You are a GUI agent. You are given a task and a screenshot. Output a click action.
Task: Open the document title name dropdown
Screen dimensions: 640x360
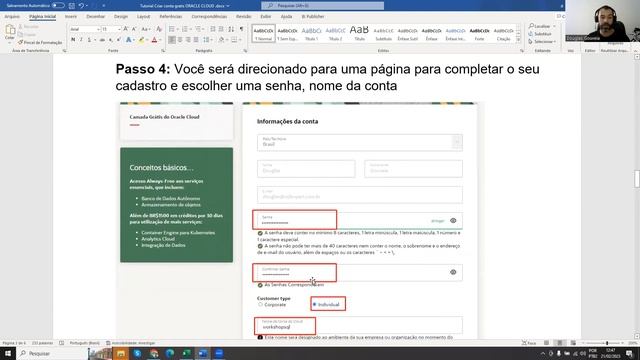(x=228, y=6)
